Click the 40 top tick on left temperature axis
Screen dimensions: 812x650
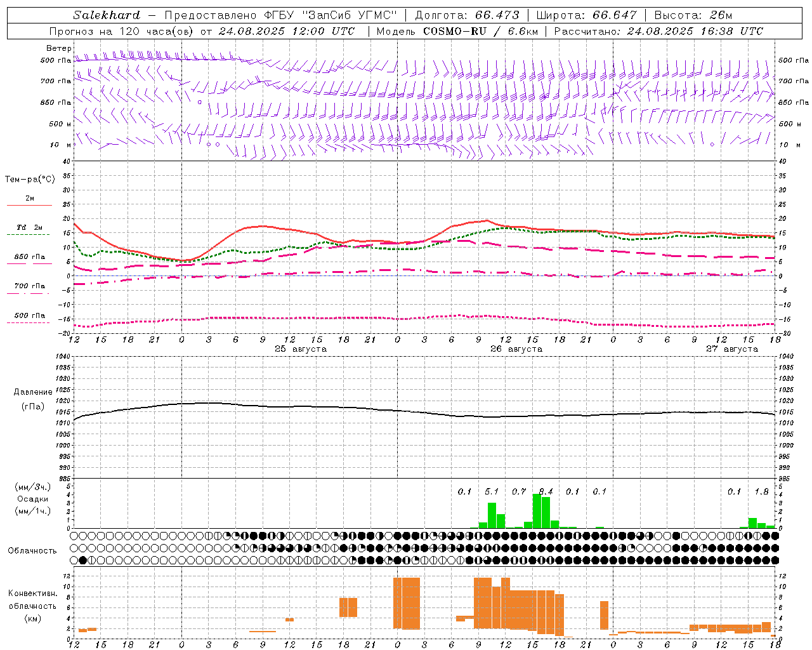[65, 162]
